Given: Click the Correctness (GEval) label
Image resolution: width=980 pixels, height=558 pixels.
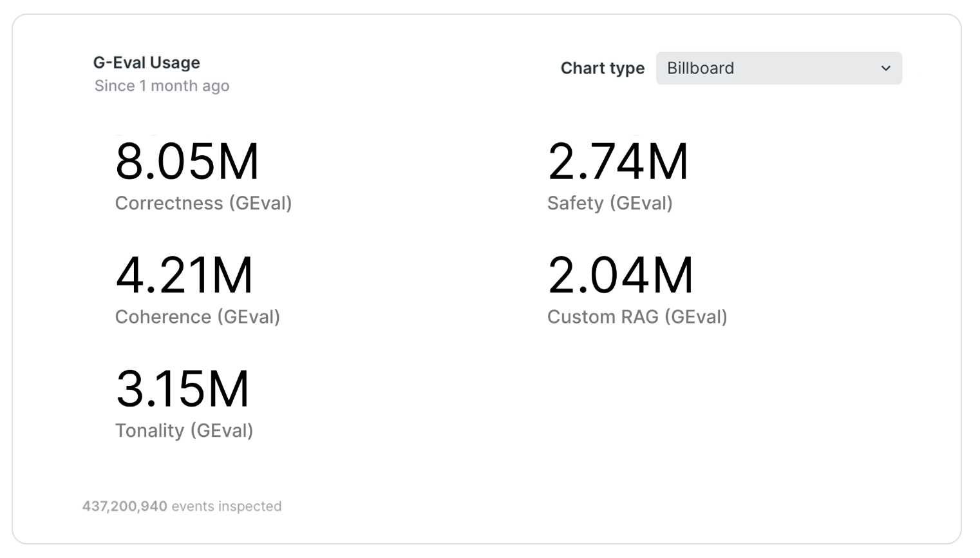Looking at the screenshot, I should pyautogui.click(x=203, y=203).
